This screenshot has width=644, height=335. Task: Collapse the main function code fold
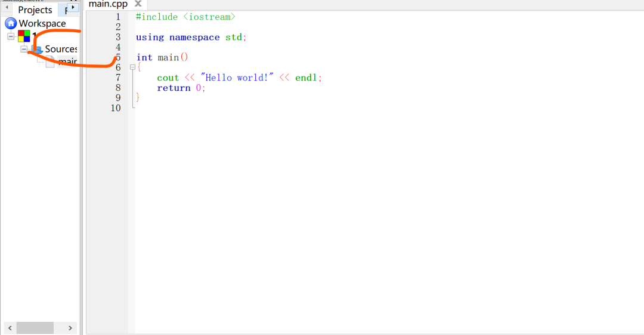tap(132, 67)
